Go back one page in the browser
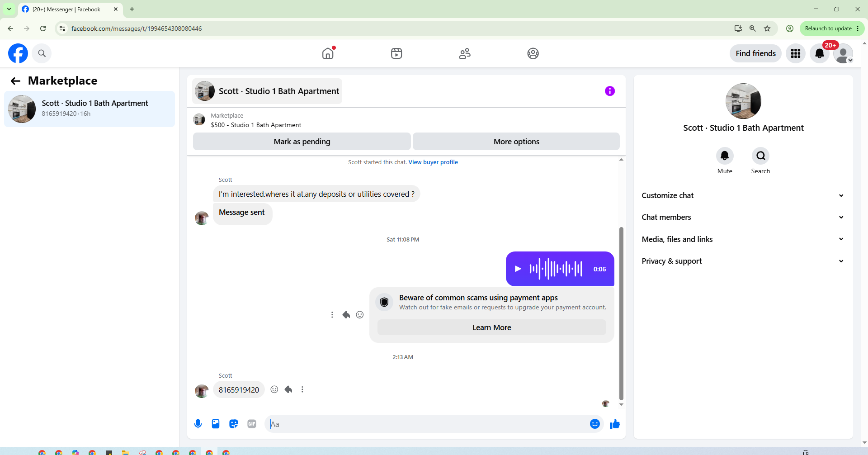 [x=10, y=28]
